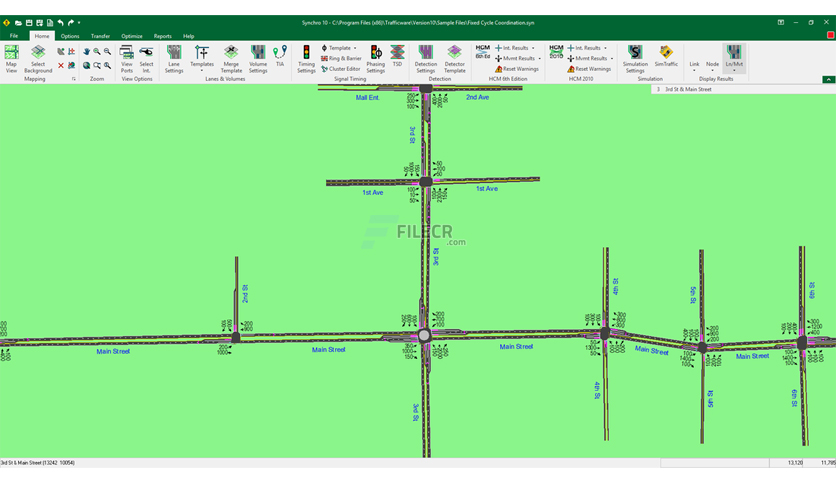Screen dimensions: 836x484
Task: Open View Ports
Action: (126, 59)
